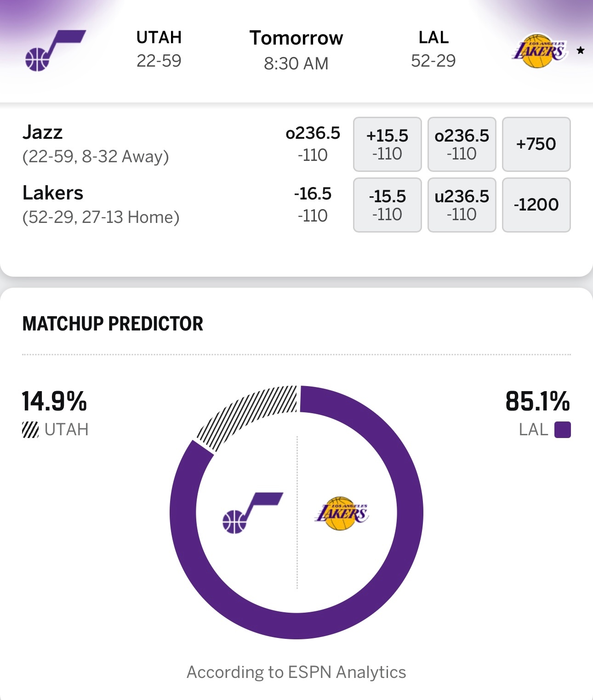Tap the Jazz team name row
593x700 pixels.
pyautogui.click(x=96, y=144)
